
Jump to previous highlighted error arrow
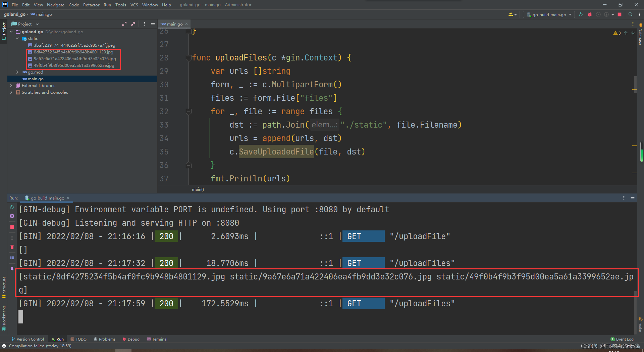(626, 33)
